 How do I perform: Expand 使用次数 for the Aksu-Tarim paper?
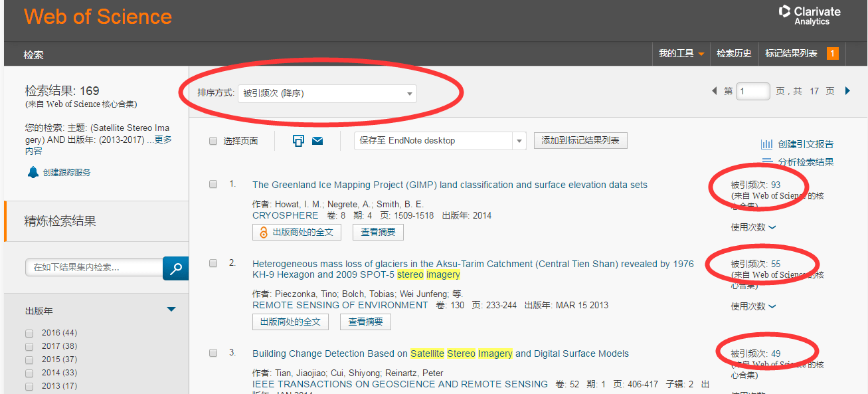(753, 306)
